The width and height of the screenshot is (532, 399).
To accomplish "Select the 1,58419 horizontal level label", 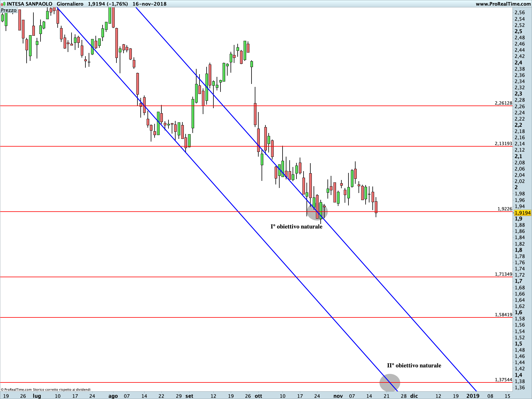I will (503, 314).
